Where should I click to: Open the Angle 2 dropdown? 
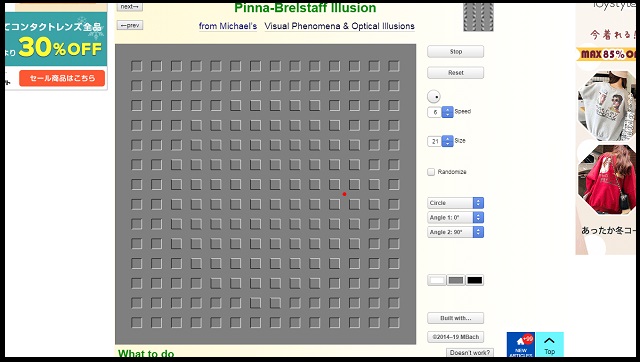pos(456,232)
